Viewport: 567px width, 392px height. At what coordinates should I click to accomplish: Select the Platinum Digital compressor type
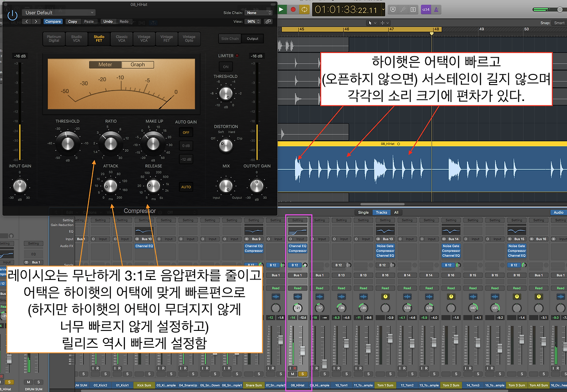tap(54, 39)
